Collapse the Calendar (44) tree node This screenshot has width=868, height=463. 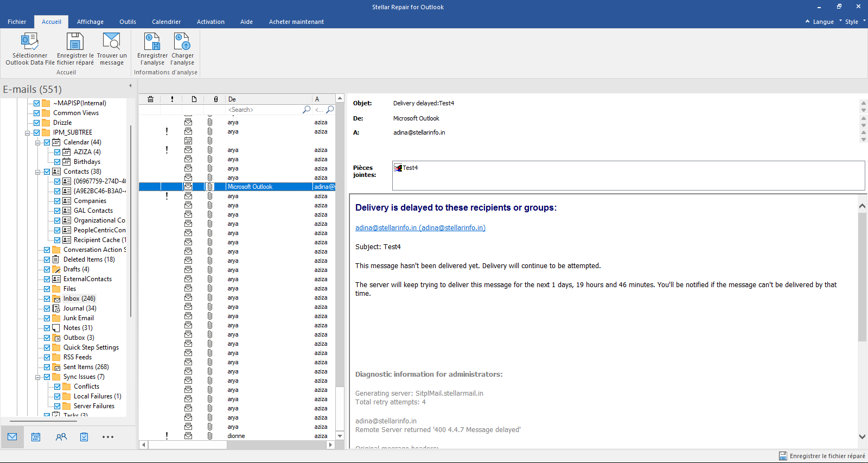point(38,143)
